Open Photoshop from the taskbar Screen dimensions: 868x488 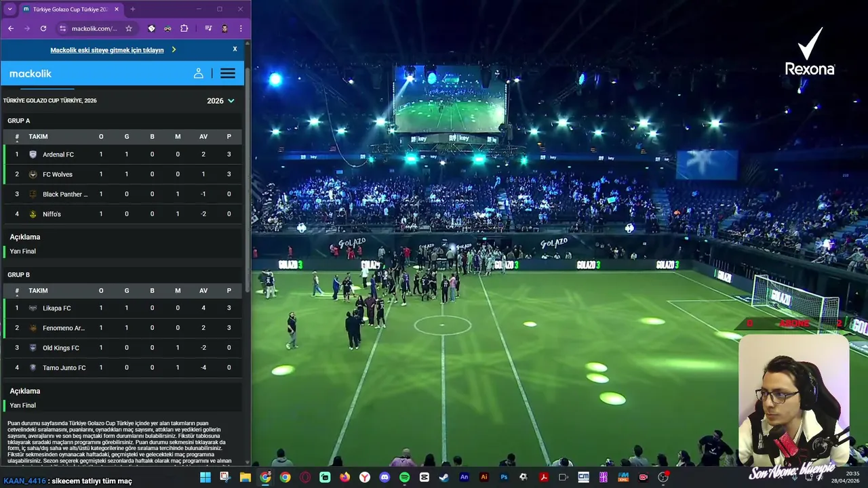504,477
